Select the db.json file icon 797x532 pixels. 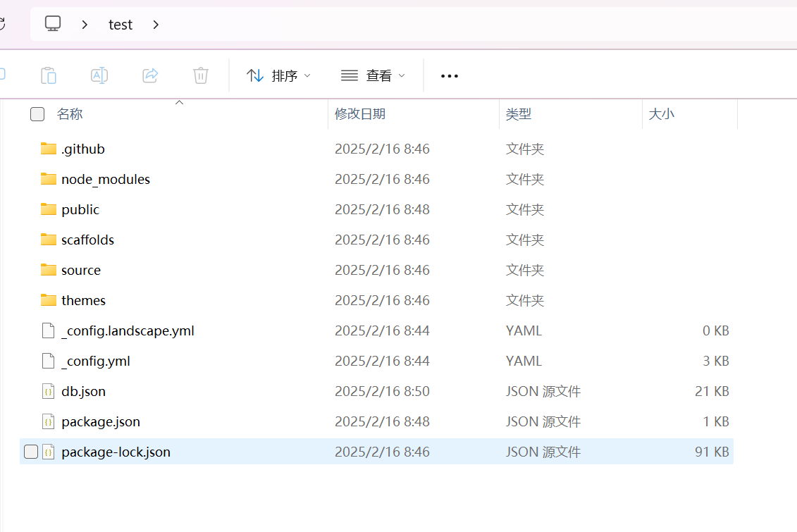point(49,391)
